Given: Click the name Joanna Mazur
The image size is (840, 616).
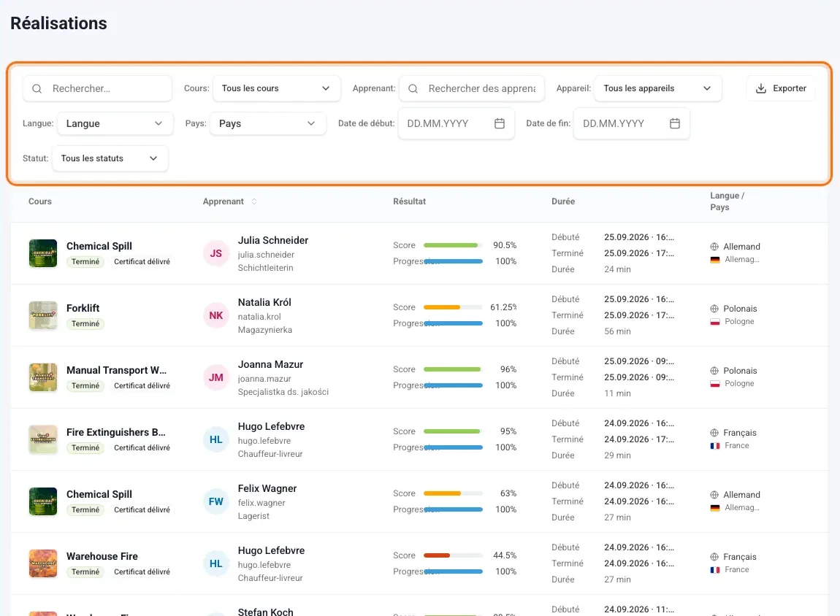Looking at the screenshot, I should (270, 364).
